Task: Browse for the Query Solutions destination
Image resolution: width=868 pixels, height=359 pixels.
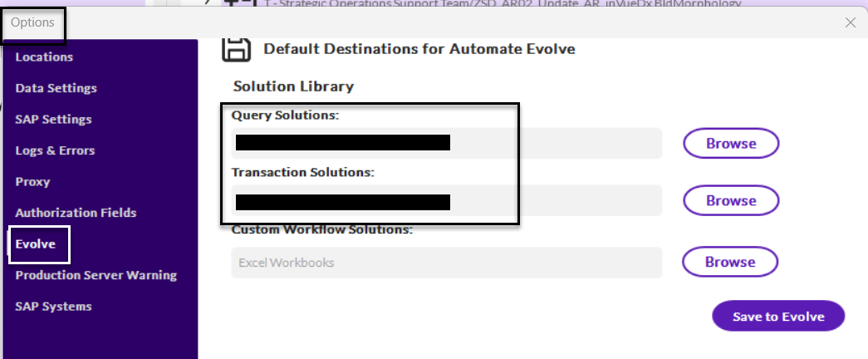Action: 731,144
